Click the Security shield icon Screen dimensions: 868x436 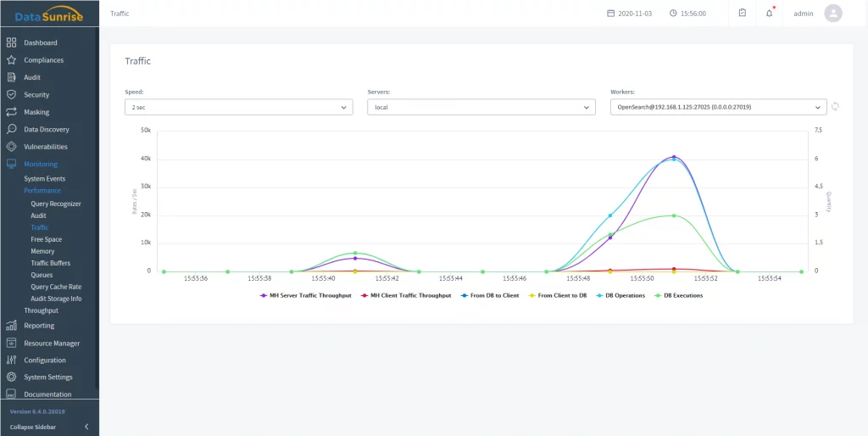click(x=11, y=95)
